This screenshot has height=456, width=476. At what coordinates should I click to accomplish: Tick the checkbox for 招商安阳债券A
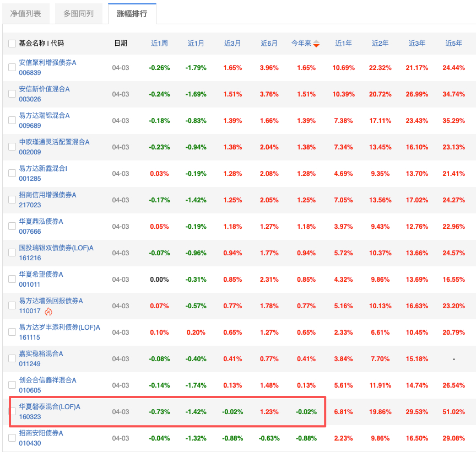coord(12,438)
